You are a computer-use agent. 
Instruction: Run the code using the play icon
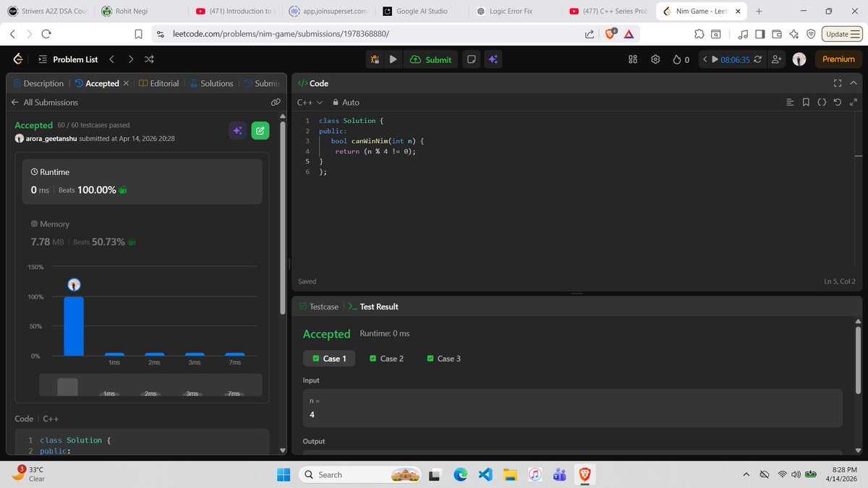coord(393,59)
